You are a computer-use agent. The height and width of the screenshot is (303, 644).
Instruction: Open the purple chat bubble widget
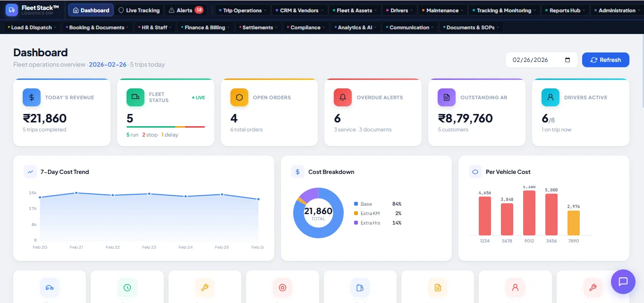tap(623, 282)
